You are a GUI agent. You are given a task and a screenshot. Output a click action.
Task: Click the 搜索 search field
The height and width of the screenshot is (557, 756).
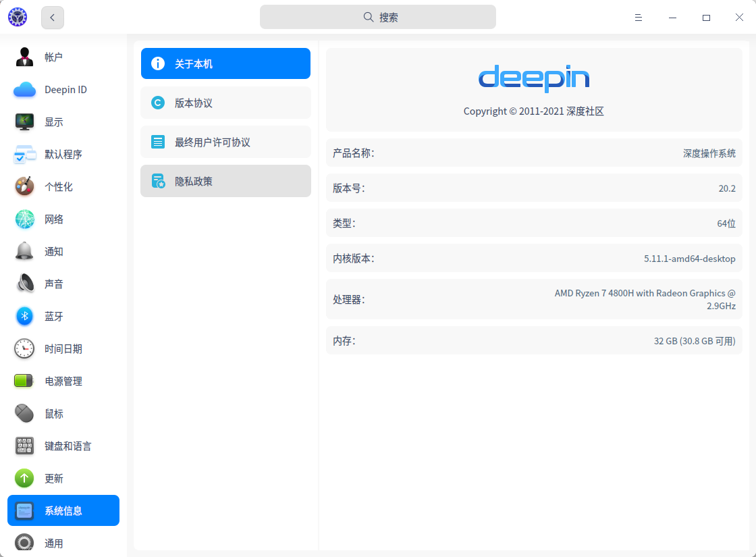tap(378, 18)
